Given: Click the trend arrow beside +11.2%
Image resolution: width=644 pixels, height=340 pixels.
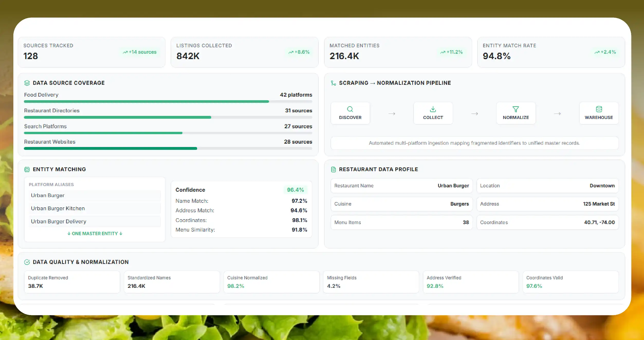Looking at the screenshot, I should pyautogui.click(x=443, y=52).
